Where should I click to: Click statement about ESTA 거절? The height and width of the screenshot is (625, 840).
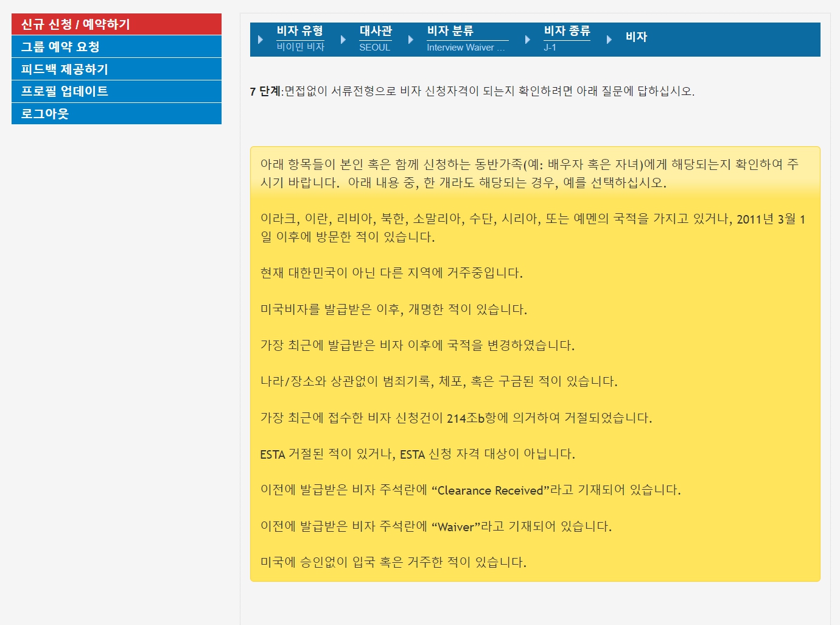point(418,454)
